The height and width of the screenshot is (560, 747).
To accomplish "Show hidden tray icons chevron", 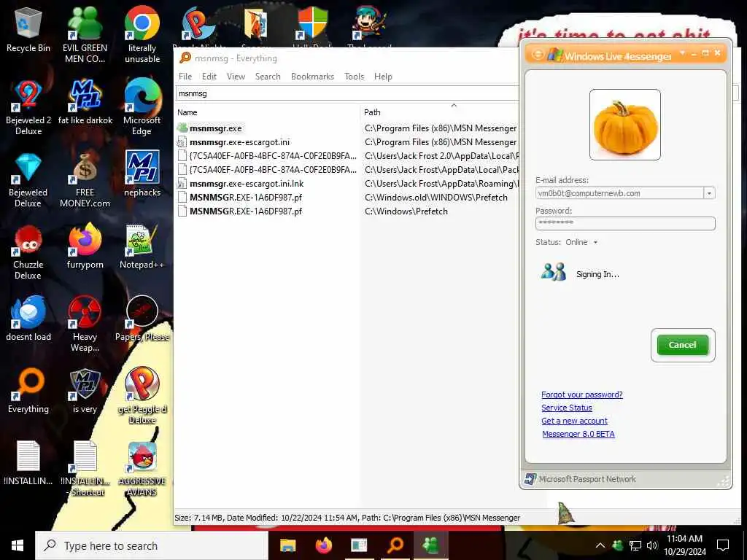I will click(x=600, y=545).
